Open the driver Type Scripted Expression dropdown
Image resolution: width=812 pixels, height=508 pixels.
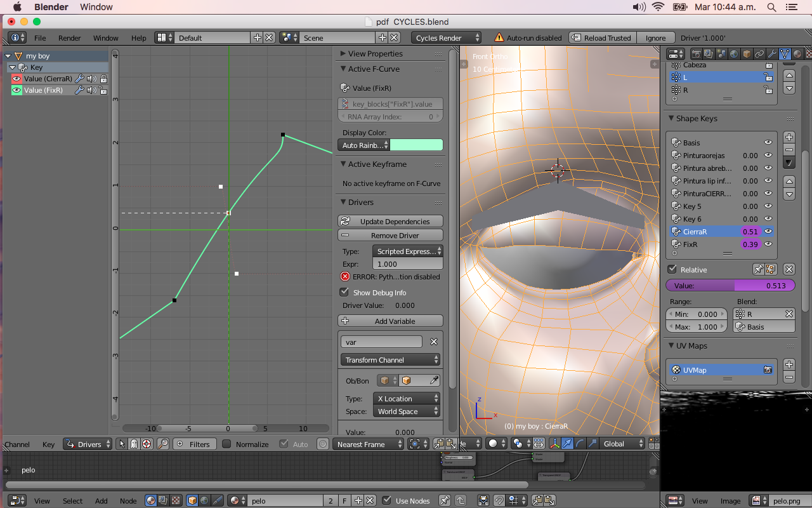407,251
